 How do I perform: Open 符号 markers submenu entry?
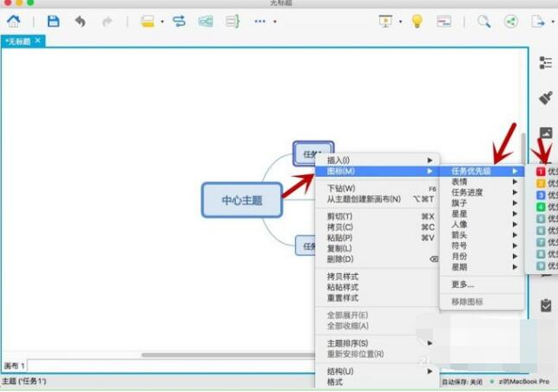tap(482, 245)
